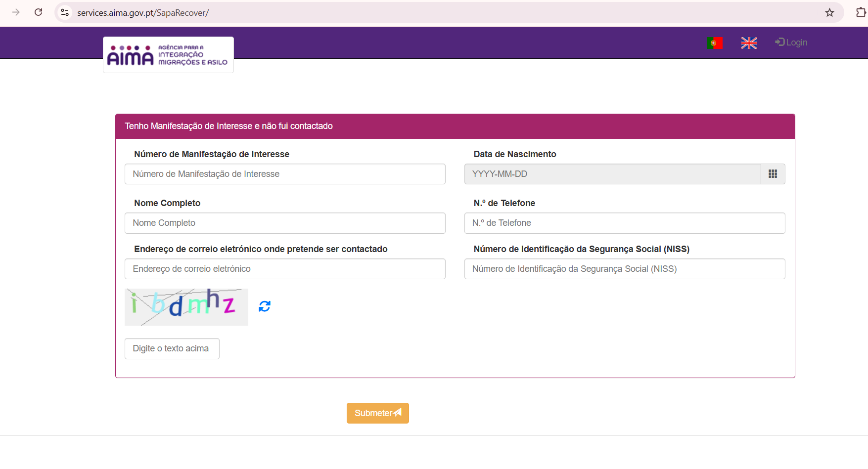Screen dimensions: 868x469
Task: Click the browser address bar URL
Action: pos(143,13)
